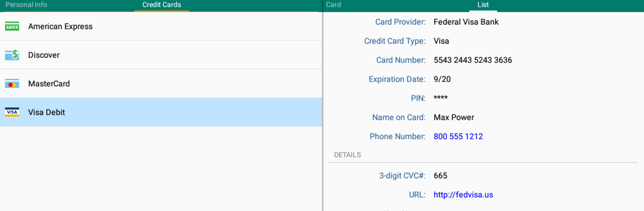Click the DETAILS section header
644x211 pixels.
(x=347, y=155)
